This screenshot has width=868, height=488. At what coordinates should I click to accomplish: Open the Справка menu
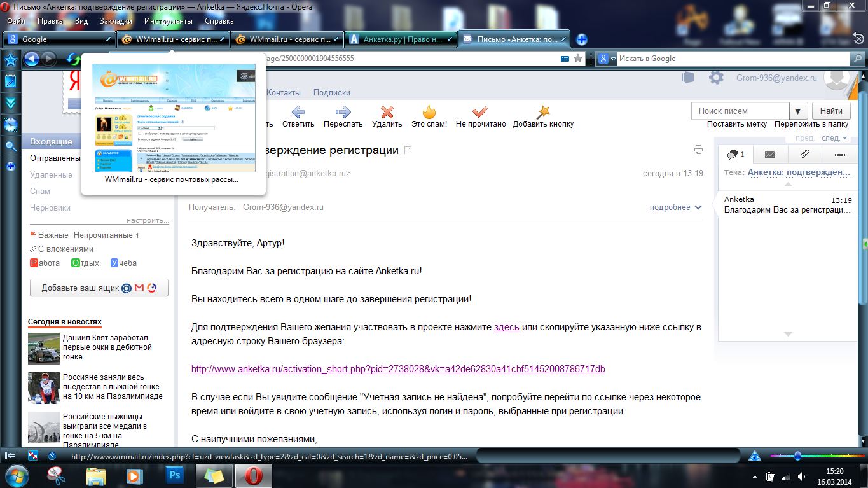point(219,21)
